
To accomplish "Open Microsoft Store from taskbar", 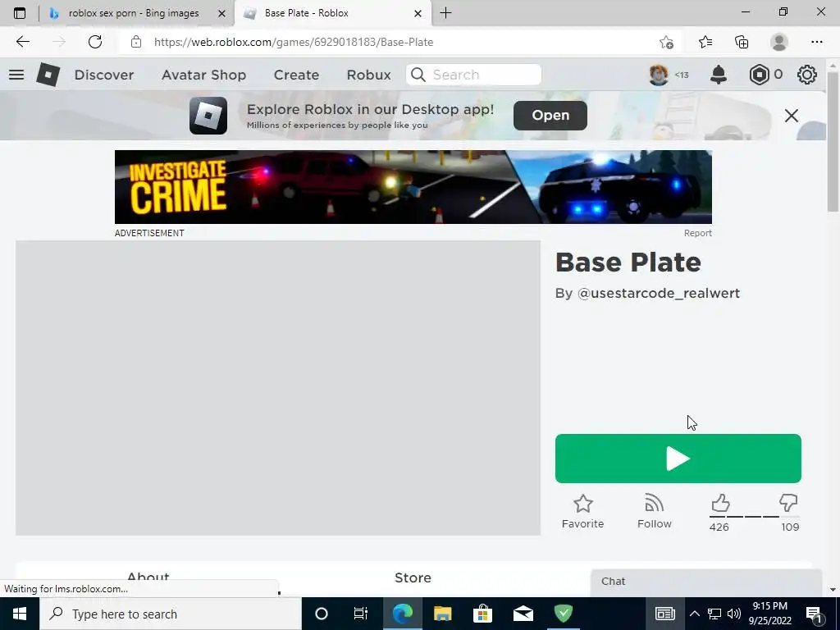I will (x=482, y=614).
